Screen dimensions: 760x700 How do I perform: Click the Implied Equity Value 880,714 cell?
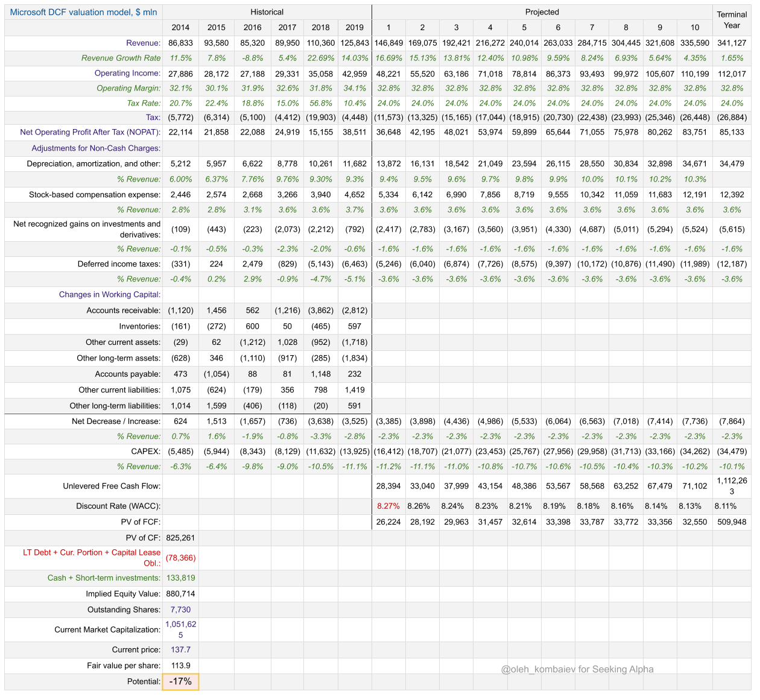[180, 594]
